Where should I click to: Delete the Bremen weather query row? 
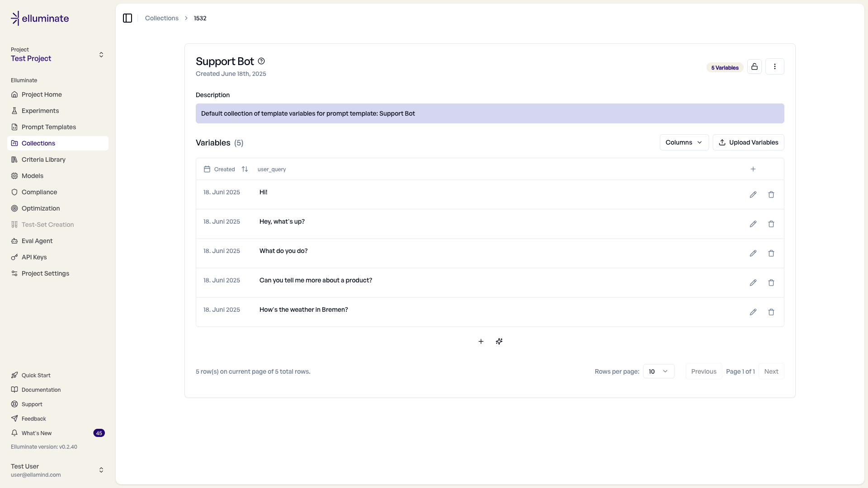click(x=771, y=312)
